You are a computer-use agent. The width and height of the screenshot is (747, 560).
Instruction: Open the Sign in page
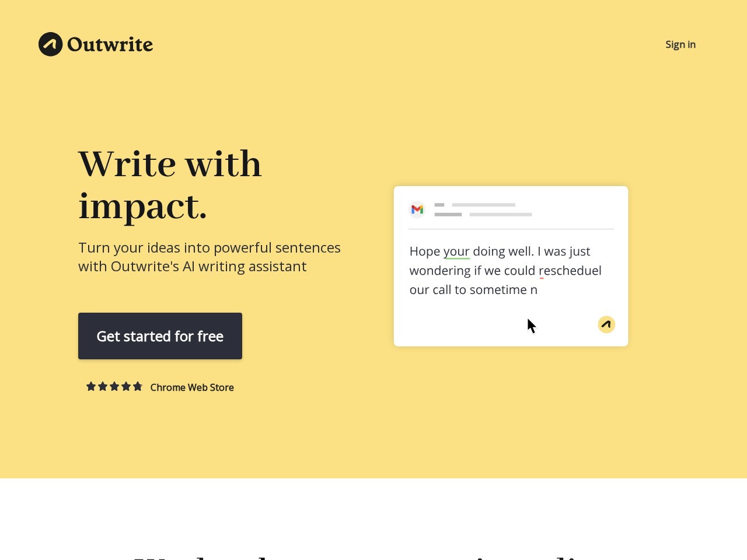click(680, 44)
